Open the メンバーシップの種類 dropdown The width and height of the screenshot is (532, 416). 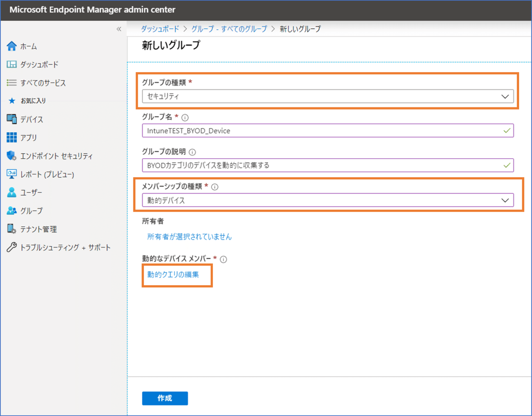(328, 200)
